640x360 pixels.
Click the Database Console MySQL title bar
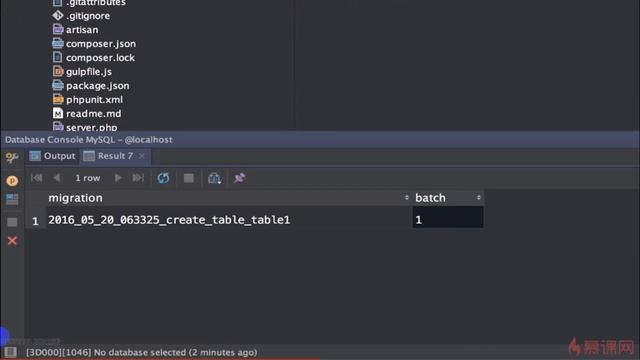coord(320,140)
